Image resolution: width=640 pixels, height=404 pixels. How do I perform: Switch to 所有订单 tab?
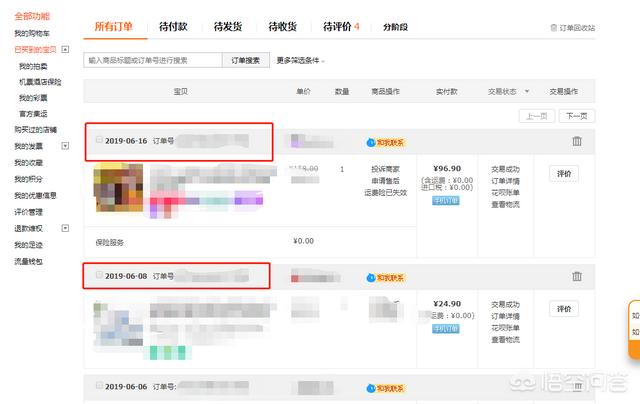[113, 27]
